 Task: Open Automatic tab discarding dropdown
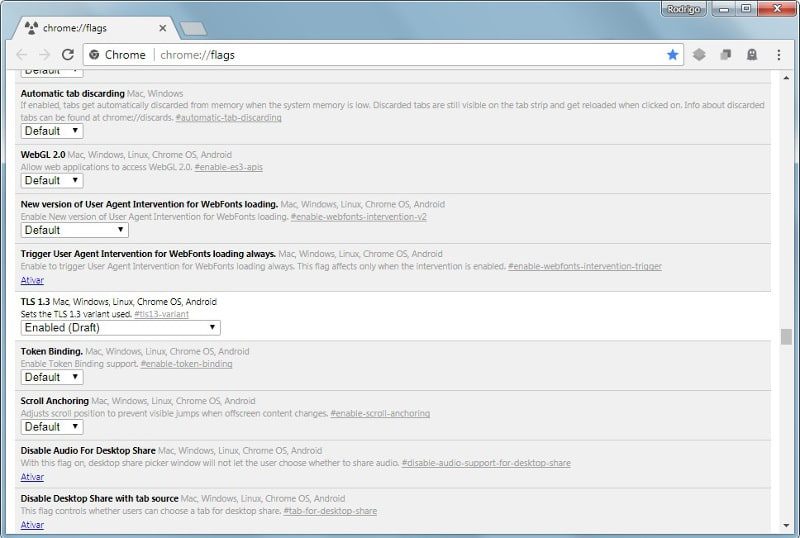click(x=52, y=131)
